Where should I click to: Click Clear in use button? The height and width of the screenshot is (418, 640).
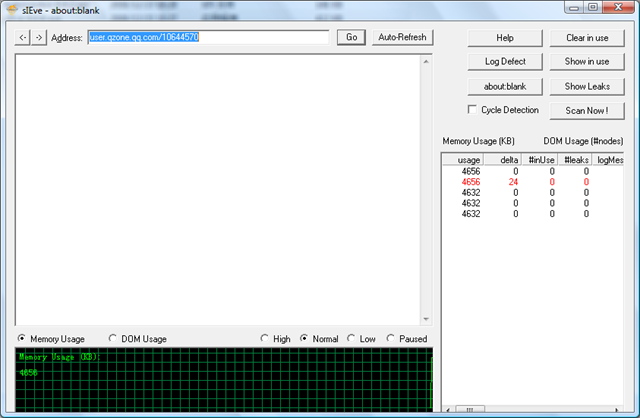[587, 38]
